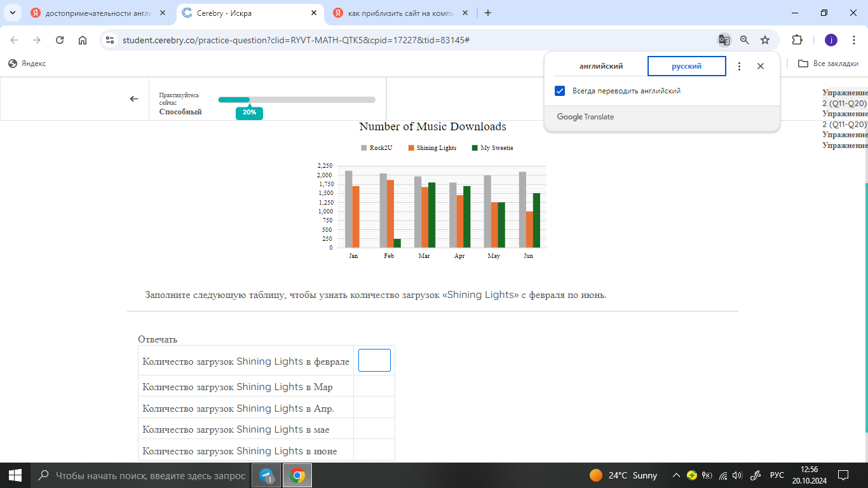The height and width of the screenshot is (488, 868).
Task: Open translate popup three-dot options
Action: click(x=739, y=66)
